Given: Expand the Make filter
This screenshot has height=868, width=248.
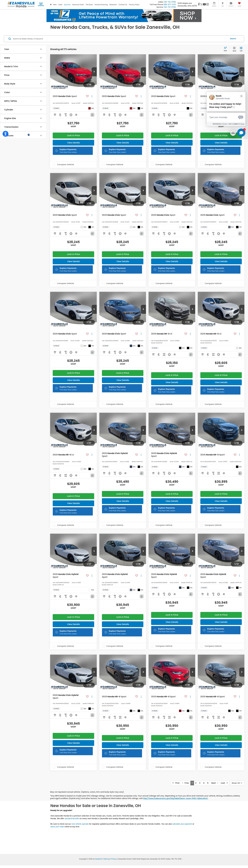Looking at the screenshot, I should click(23, 58).
